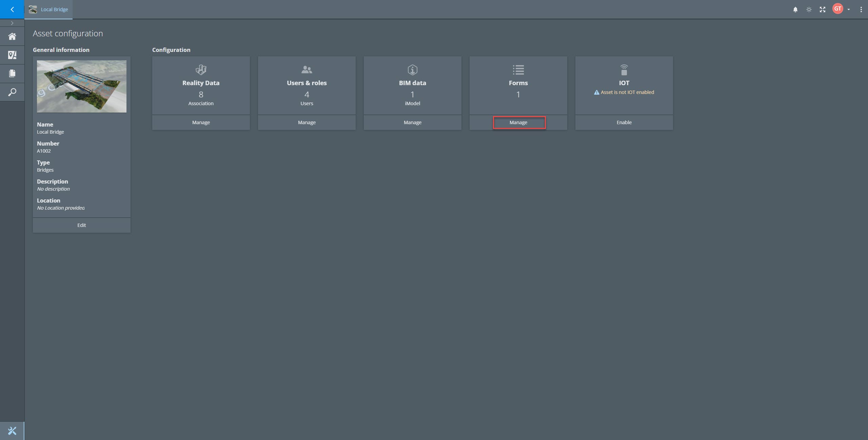
Task: Open the vertical three-dot more menu
Action: tap(861, 9)
